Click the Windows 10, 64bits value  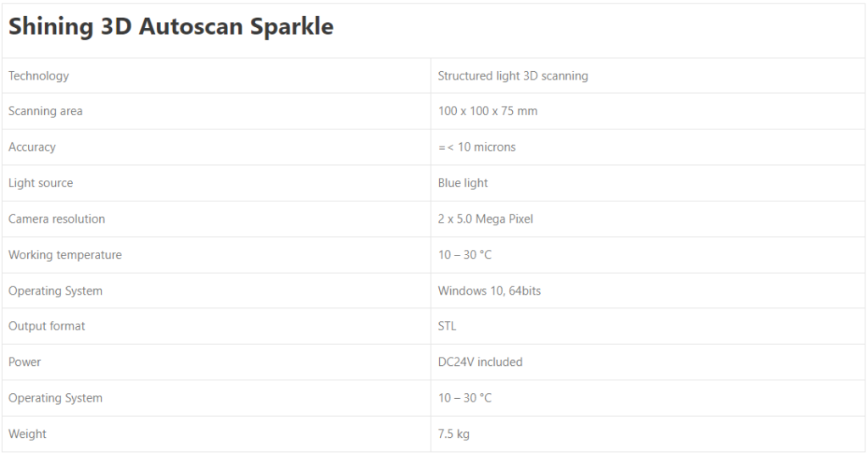pyautogui.click(x=489, y=291)
